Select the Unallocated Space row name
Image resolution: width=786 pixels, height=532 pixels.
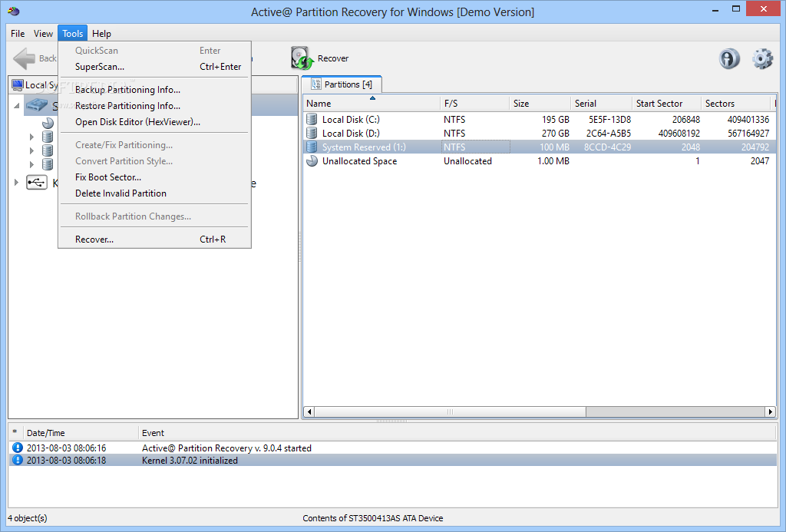pos(359,161)
